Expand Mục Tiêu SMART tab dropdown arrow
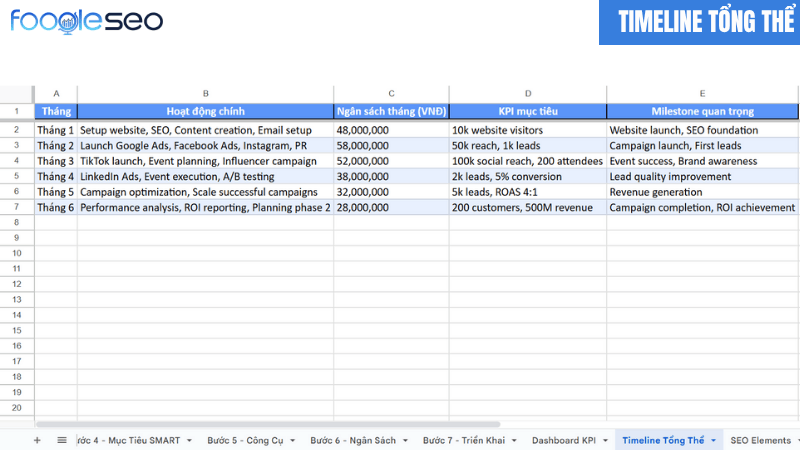Image resolution: width=800 pixels, height=450 pixels. (189, 441)
